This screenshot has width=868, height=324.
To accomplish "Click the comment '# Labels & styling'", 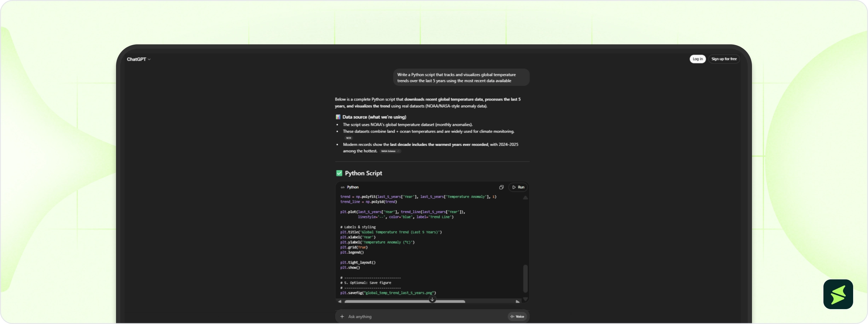I will click(358, 227).
